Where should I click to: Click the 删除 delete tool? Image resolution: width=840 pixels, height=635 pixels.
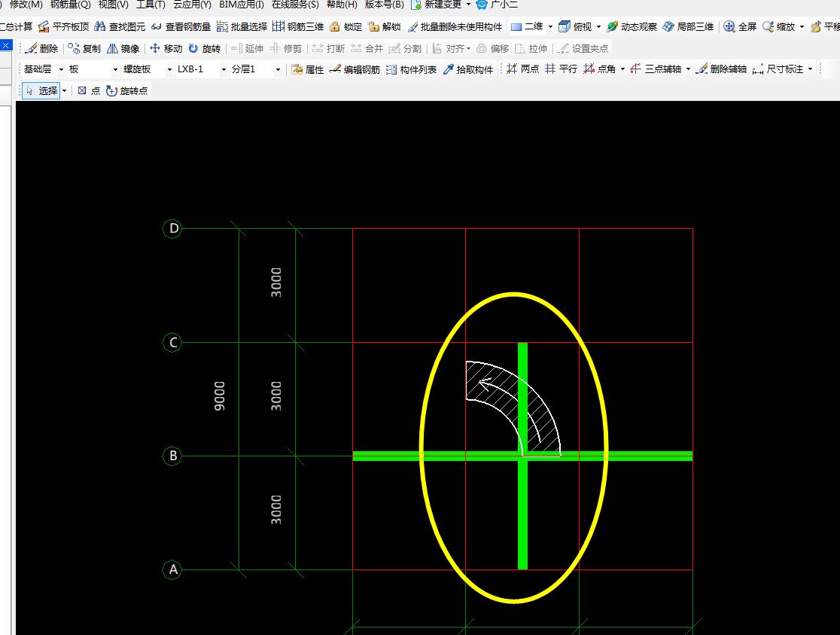click(x=42, y=48)
